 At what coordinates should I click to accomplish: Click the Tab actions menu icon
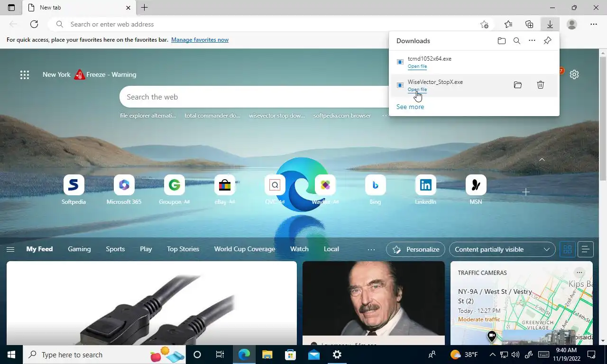[11, 8]
